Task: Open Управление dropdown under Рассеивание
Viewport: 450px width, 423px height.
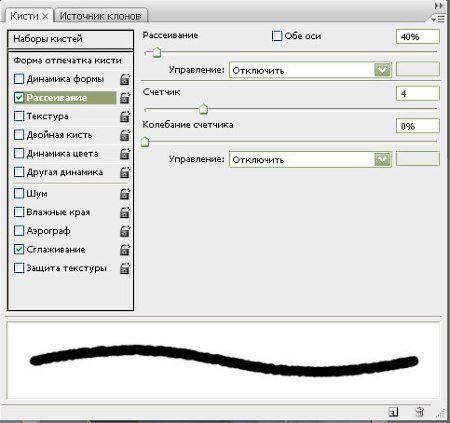Action: click(310, 70)
